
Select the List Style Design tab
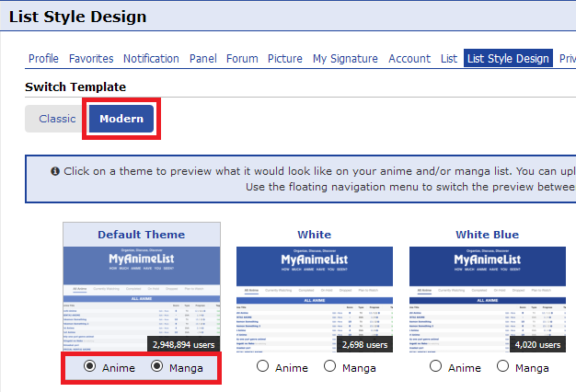click(508, 58)
